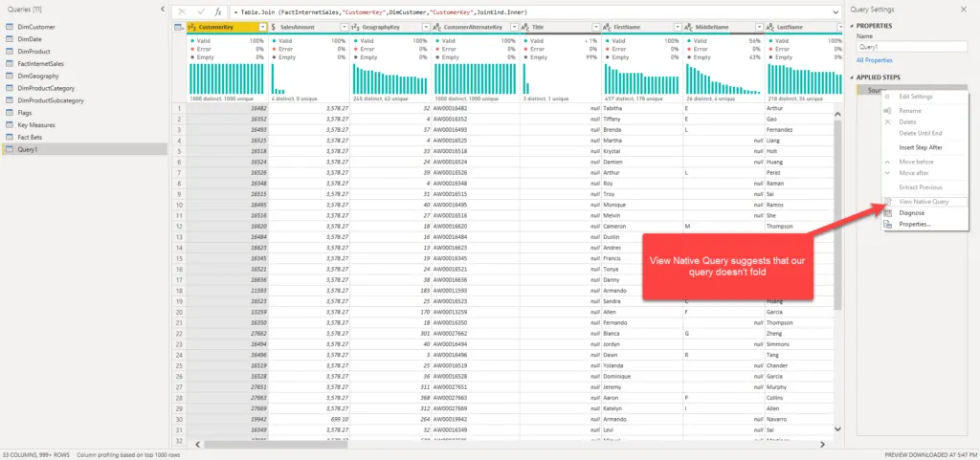Select the Fact Bets query
This screenshot has width=980, height=460.
tap(84, 137)
